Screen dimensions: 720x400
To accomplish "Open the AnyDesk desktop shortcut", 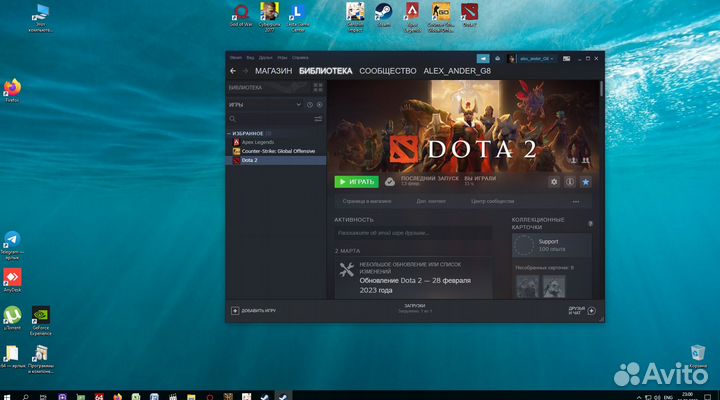I will click(12, 281).
